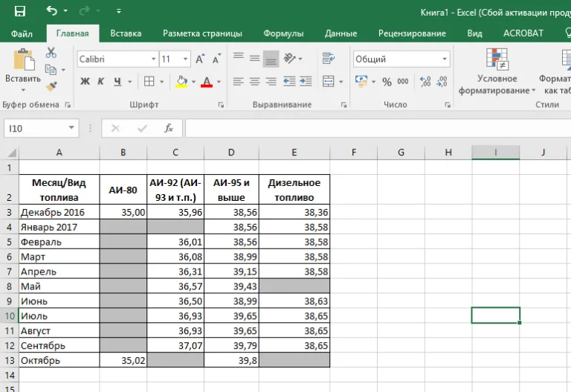Click the Percent style icon
The height and width of the screenshot is (392, 571).
(387, 82)
